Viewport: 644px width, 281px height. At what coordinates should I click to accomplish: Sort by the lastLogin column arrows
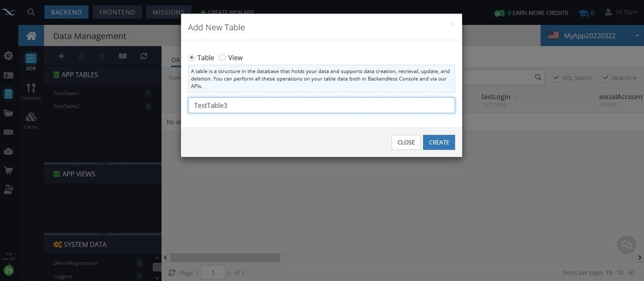tap(515, 97)
